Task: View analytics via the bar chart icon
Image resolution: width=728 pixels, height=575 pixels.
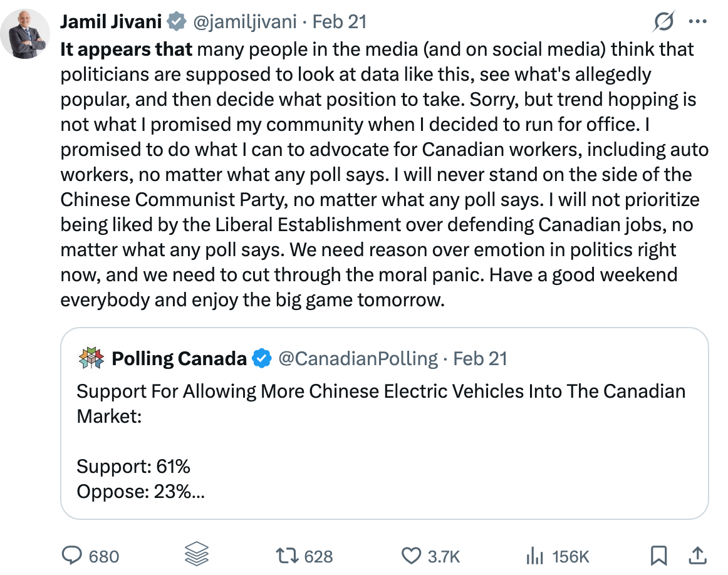Action: click(533, 555)
